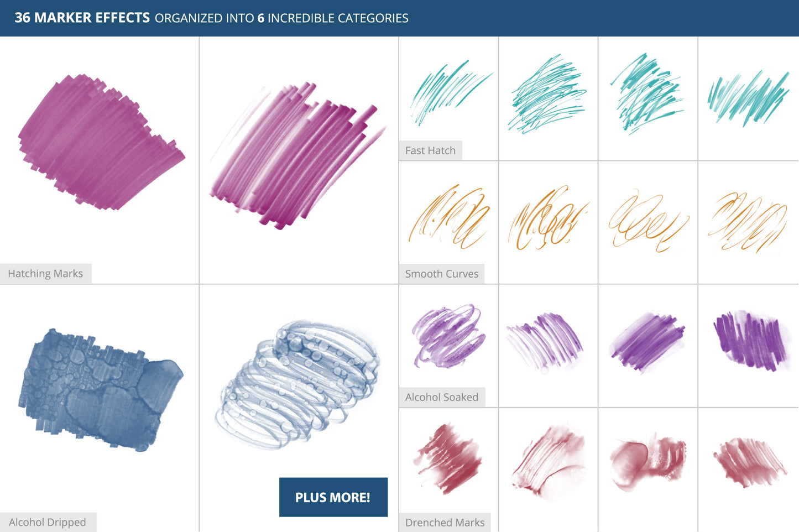Click the red smear above Drenched Marks label
The image size is (799, 532).
click(x=448, y=458)
